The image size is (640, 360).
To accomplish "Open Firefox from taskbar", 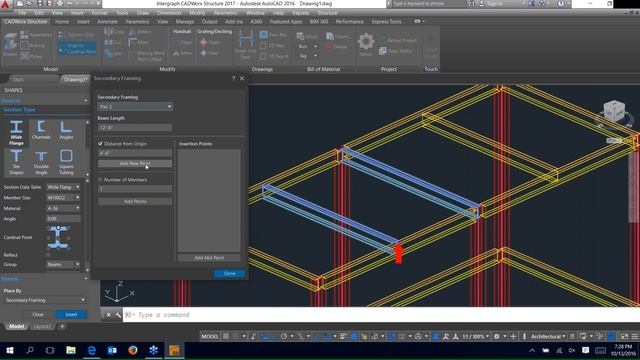I will pos(133,350).
